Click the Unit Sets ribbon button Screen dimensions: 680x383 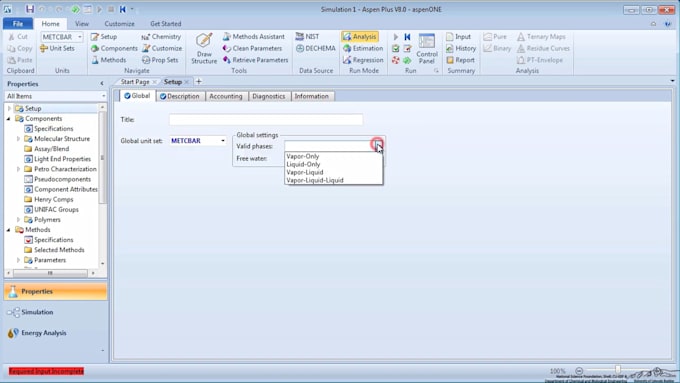click(x=57, y=49)
